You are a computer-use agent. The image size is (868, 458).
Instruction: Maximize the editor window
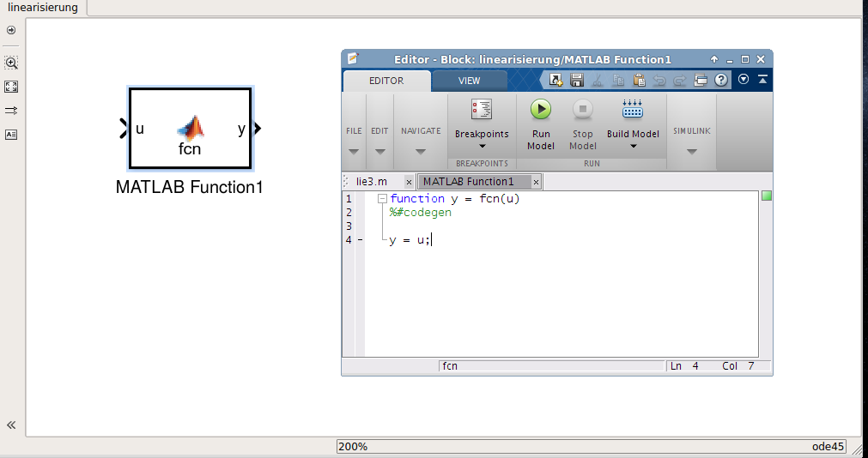coord(745,59)
